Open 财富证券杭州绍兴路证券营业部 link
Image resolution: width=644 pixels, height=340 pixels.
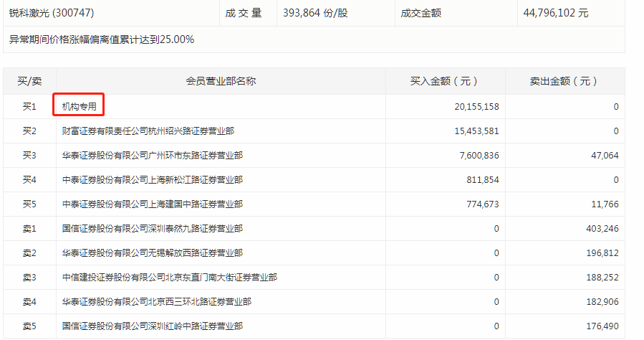pyautogui.click(x=148, y=131)
